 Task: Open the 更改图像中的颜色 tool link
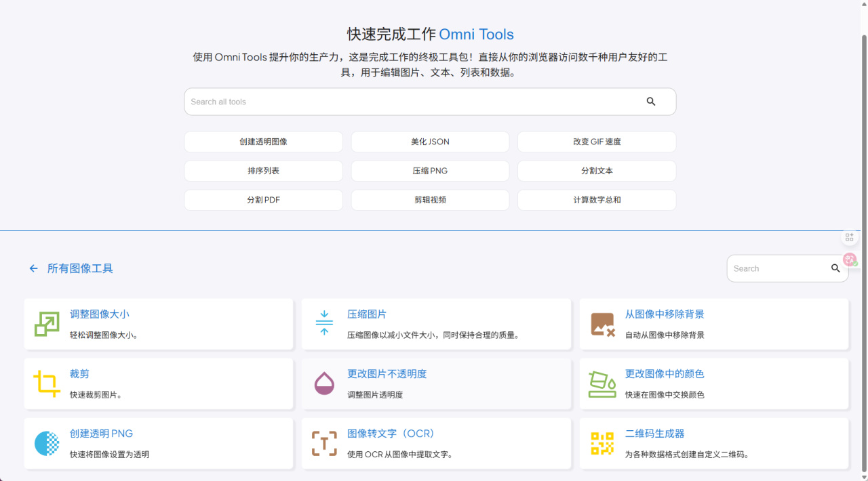665,374
